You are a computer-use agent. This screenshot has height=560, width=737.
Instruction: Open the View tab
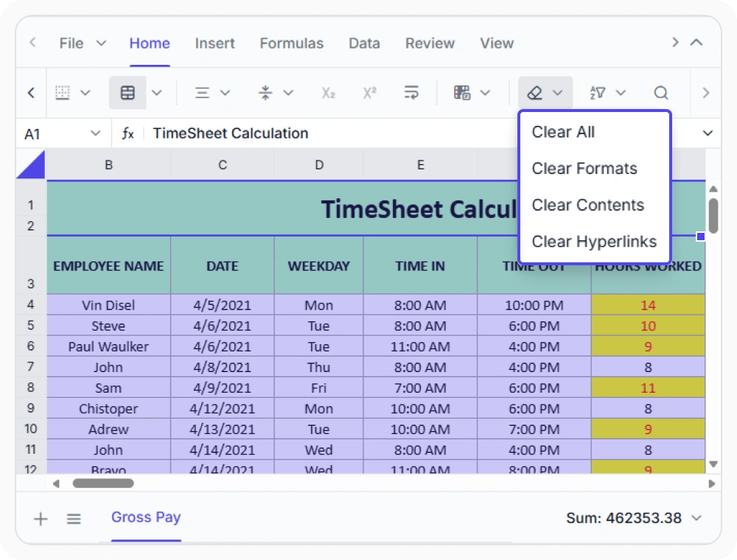[497, 43]
